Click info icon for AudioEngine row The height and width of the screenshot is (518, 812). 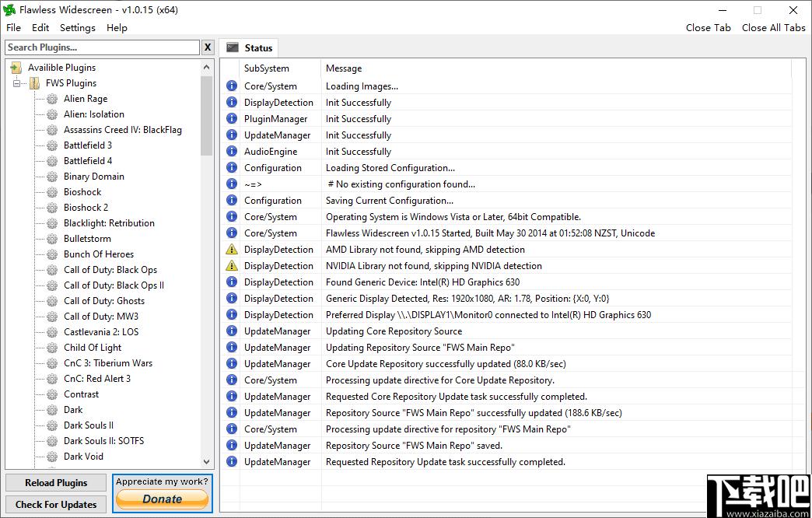(232, 151)
